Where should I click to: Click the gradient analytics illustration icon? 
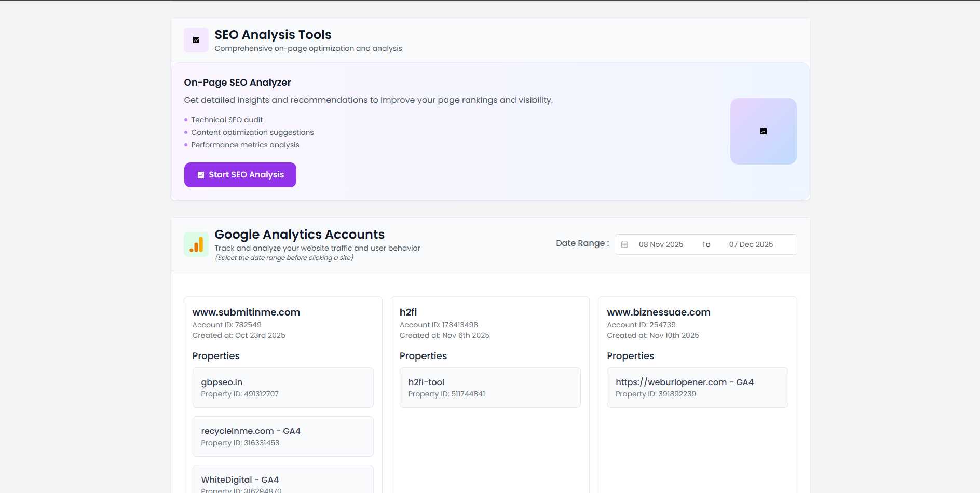coord(763,131)
